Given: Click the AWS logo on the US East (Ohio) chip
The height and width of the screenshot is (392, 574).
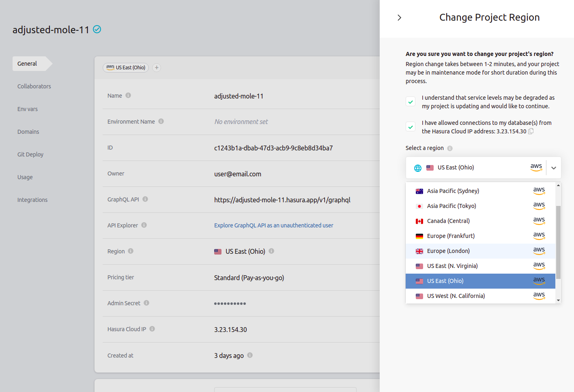Looking at the screenshot, I should (110, 67).
